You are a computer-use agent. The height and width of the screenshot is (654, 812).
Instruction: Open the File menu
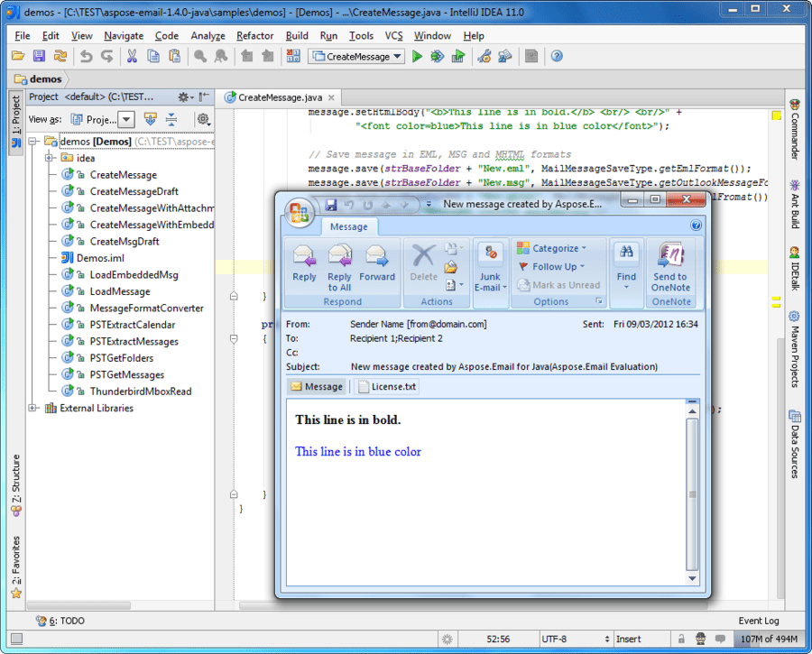23,36
